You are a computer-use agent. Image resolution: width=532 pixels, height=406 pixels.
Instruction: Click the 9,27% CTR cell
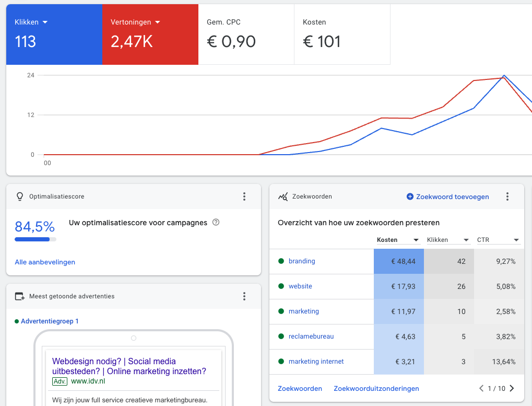(x=499, y=261)
